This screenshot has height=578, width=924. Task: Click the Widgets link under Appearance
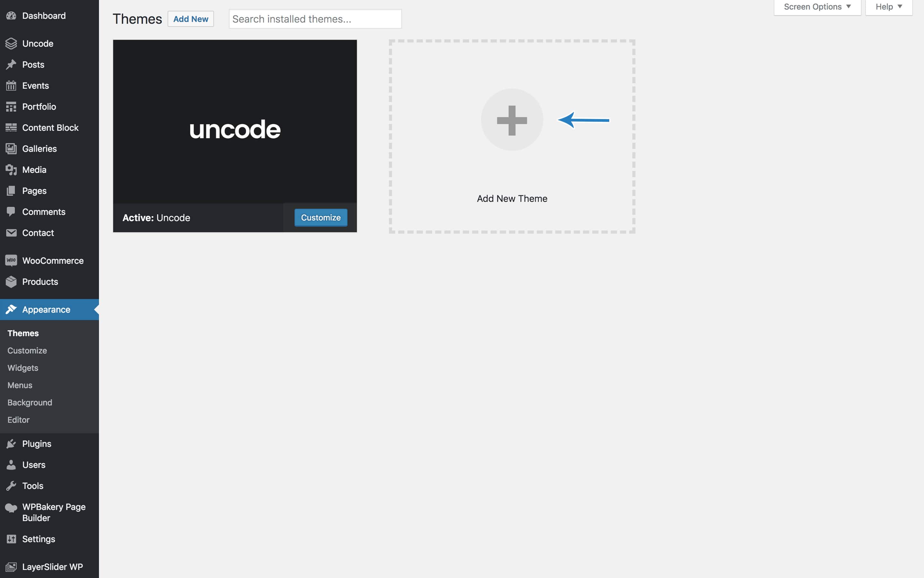(23, 367)
